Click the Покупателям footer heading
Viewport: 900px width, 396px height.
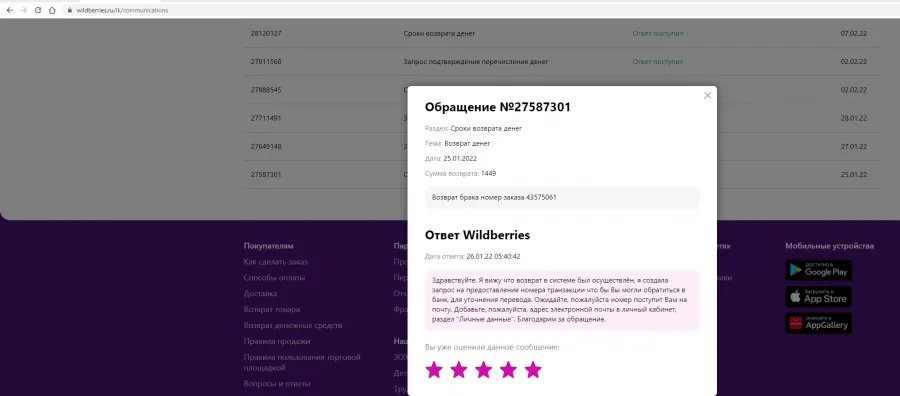pos(268,246)
